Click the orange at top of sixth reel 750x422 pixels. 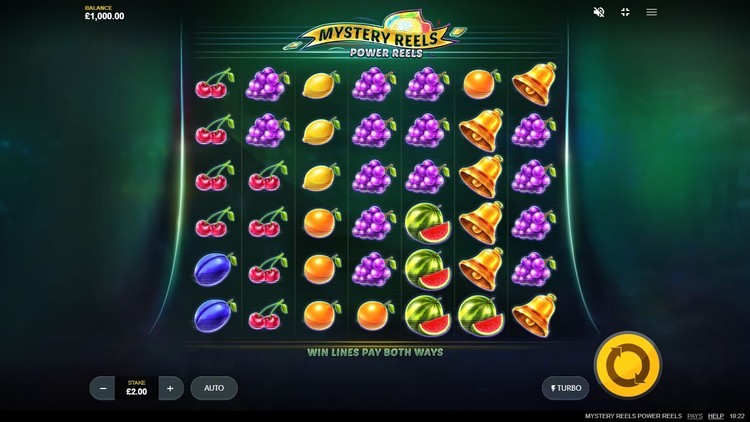(481, 84)
